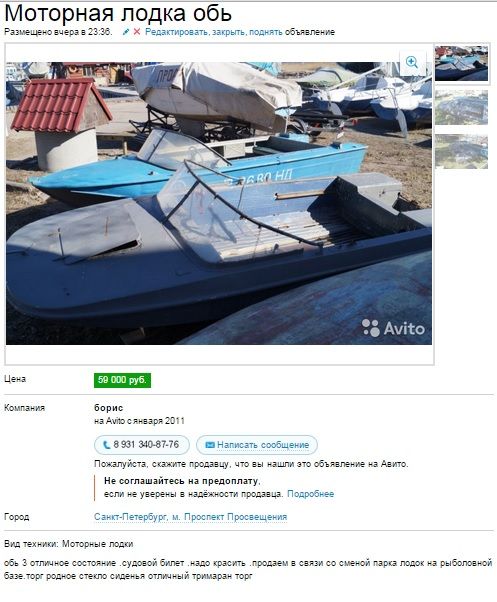
Task: Open the "Редактировать" link
Action: (177, 32)
